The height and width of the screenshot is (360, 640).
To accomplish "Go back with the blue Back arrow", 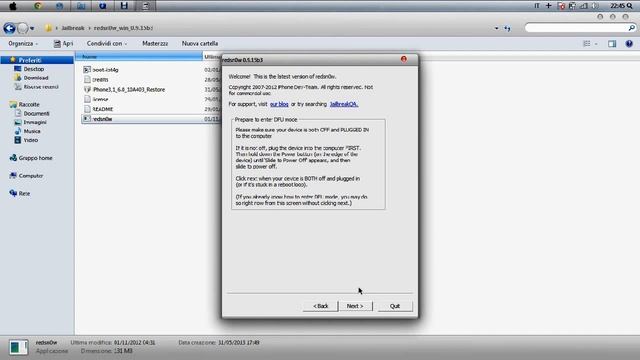I will 9,28.
